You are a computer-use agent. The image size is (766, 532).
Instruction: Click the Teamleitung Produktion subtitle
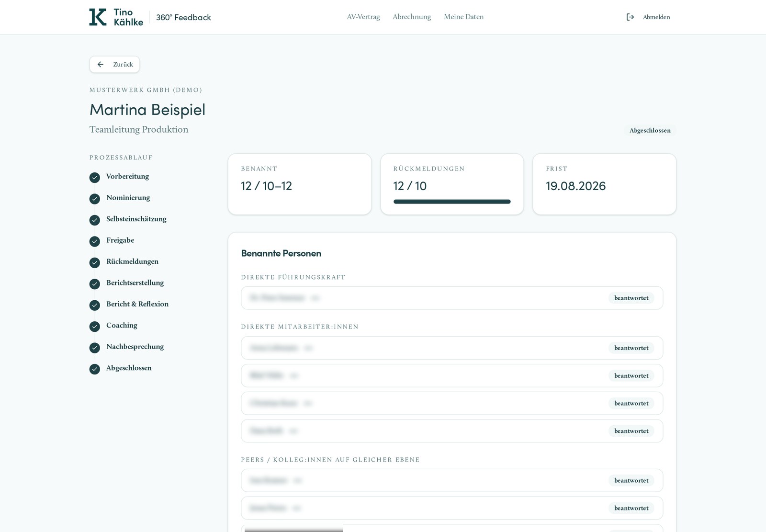(x=139, y=129)
